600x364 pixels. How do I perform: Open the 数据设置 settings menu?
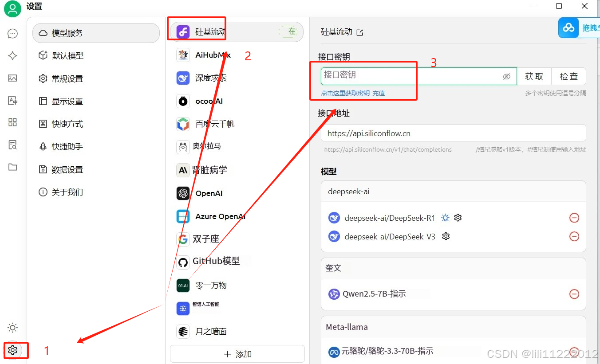96,169
